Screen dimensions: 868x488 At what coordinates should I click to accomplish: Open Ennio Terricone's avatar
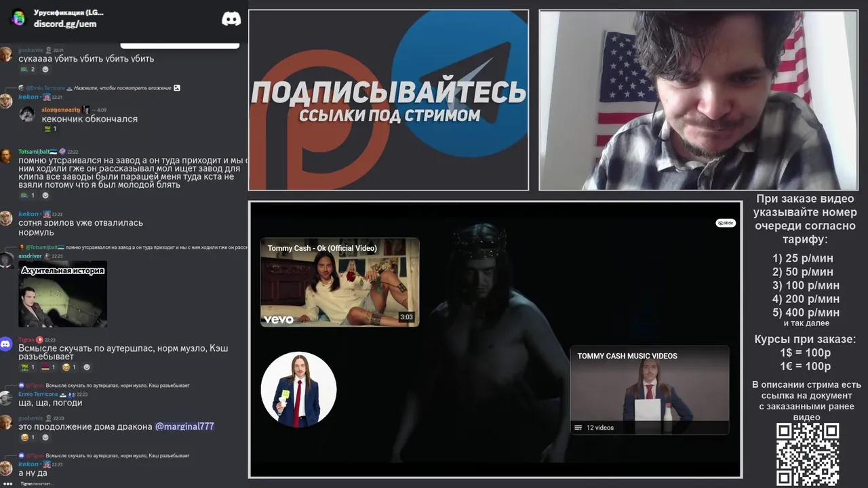pos(6,399)
